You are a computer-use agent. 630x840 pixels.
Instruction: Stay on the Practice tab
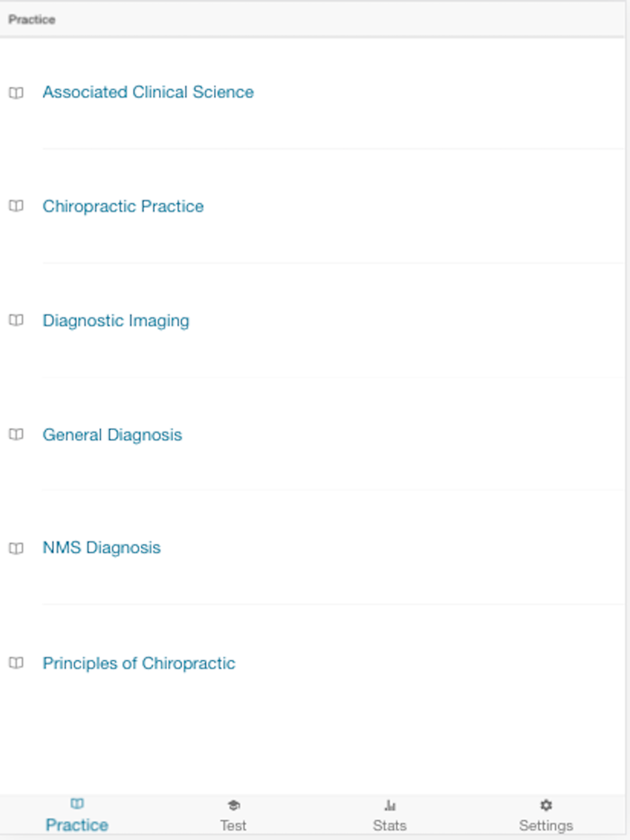click(76, 814)
